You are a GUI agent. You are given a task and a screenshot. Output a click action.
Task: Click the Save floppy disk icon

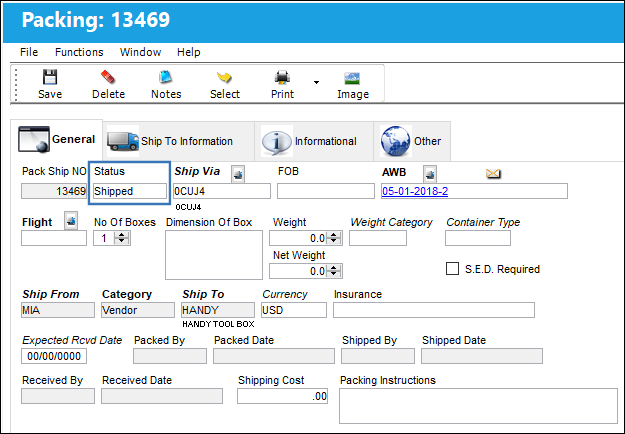click(x=50, y=77)
